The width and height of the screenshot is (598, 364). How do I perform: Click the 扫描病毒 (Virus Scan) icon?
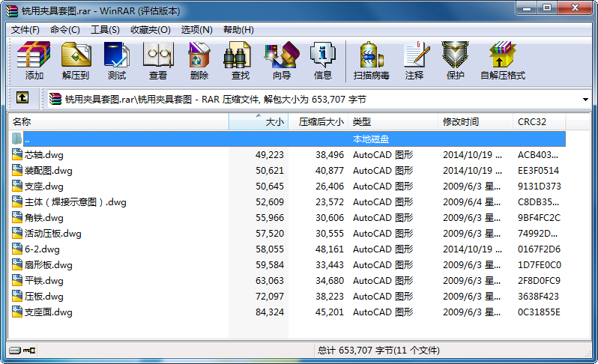(371, 60)
